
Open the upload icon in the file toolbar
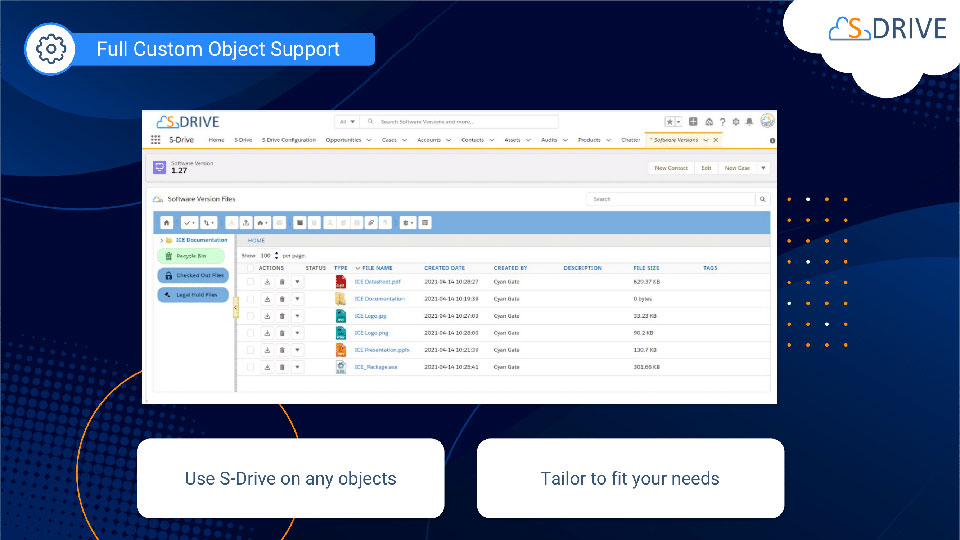[246, 223]
